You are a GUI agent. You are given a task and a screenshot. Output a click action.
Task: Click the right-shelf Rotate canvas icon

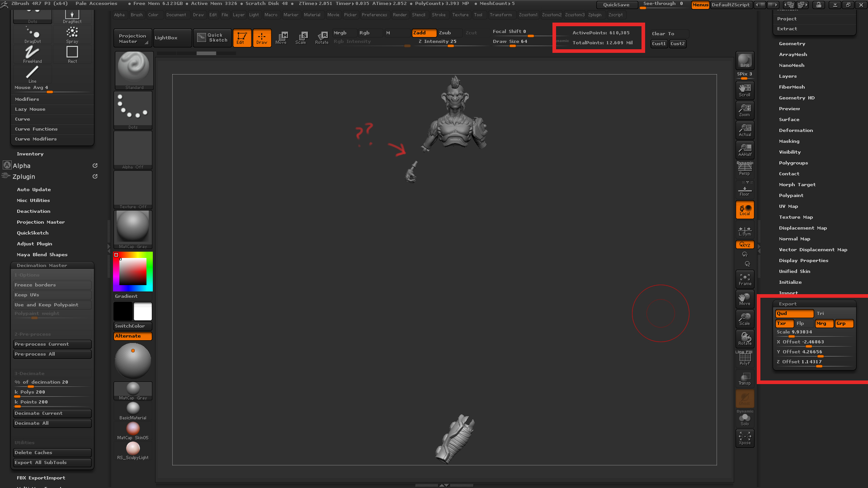click(x=745, y=339)
